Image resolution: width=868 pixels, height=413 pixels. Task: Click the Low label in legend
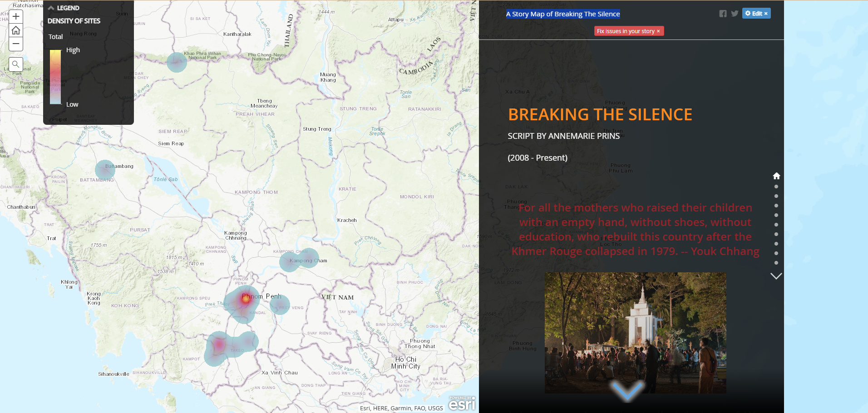(72, 104)
